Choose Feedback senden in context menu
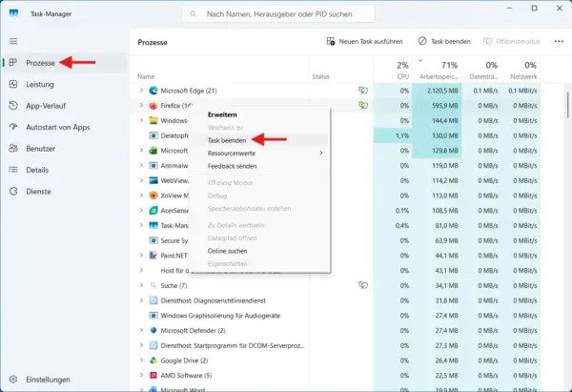The height and width of the screenshot is (392, 572). pos(232,166)
